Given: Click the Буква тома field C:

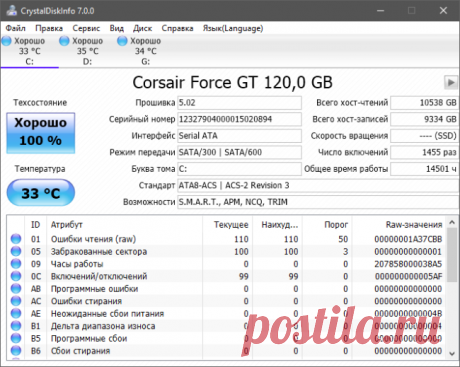Looking at the screenshot, I should coord(239,169).
